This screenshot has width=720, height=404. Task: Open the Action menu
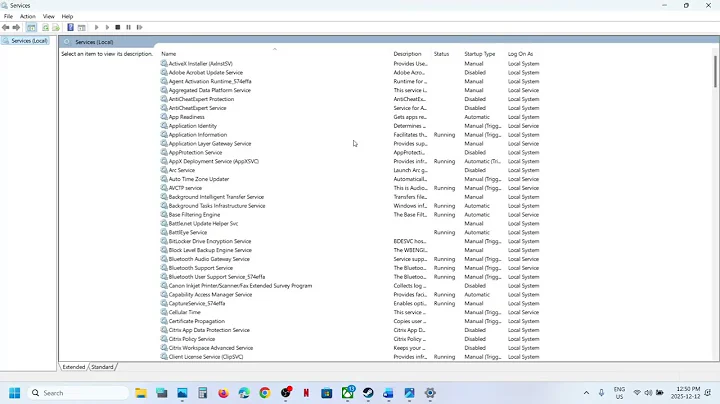[28, 16]
